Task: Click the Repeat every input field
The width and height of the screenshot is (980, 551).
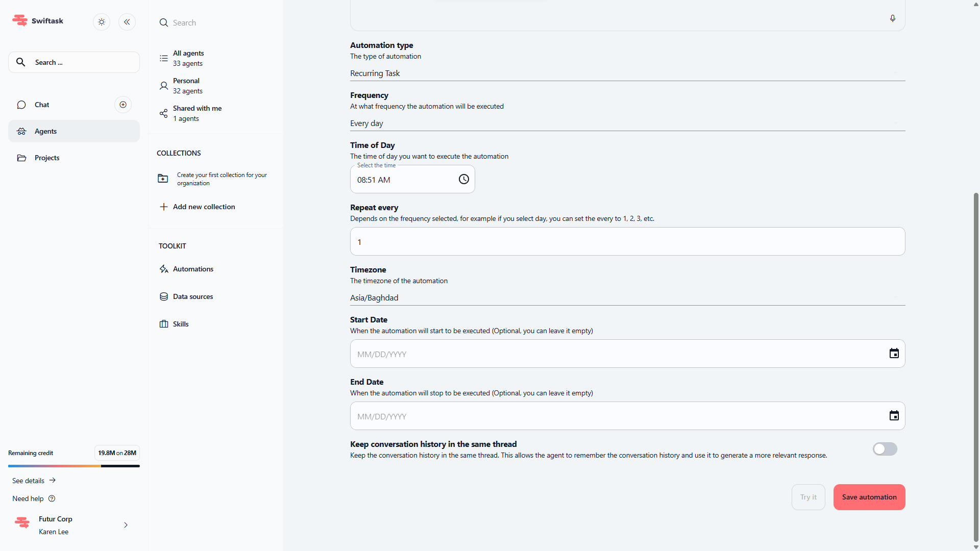Action: pyautogui.click(x=627, y=242)
